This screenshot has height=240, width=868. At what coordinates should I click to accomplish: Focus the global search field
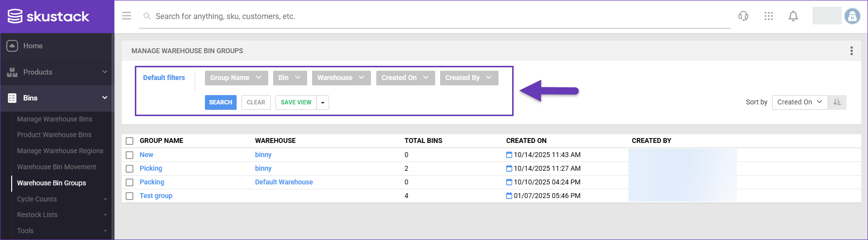coord(433,17)
